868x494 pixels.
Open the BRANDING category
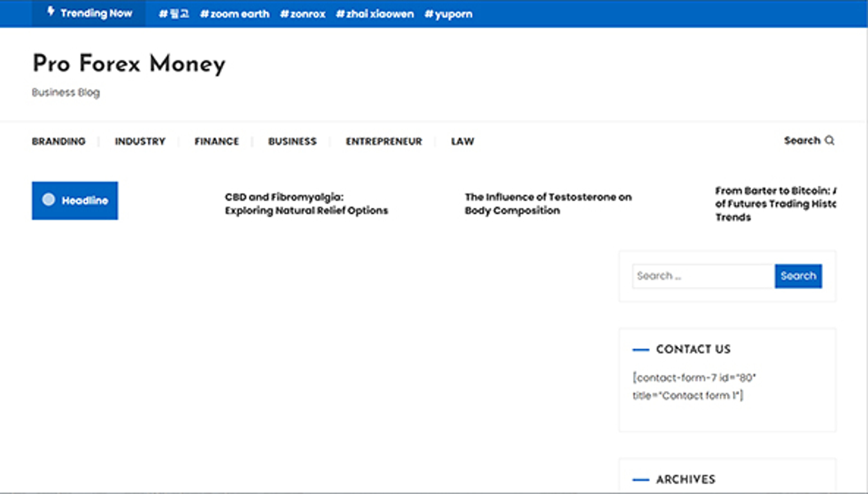tap(58, 141)
